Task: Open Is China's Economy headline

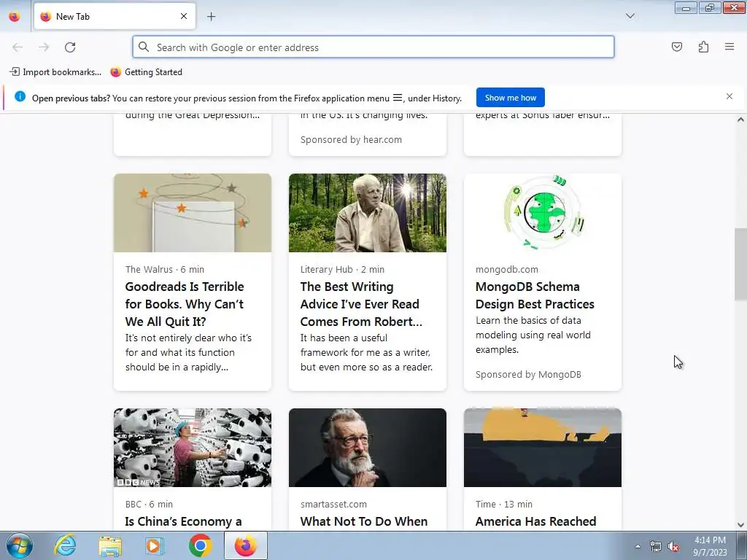Action: coord(183,521)
